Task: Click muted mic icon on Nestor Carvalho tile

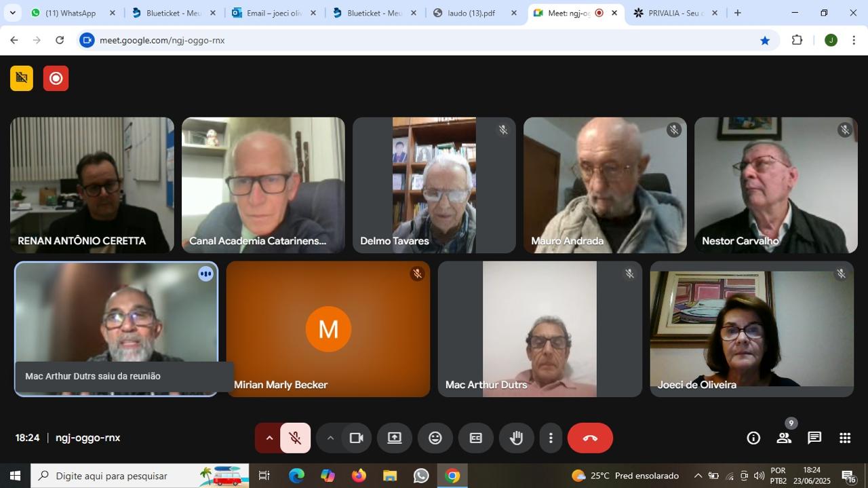Action: pos(844,130)
